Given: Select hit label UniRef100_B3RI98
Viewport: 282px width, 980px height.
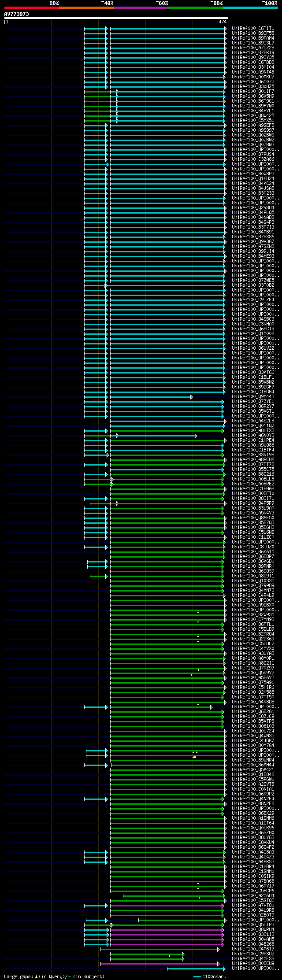Looking at the screenshot, I should coord(253,455).
